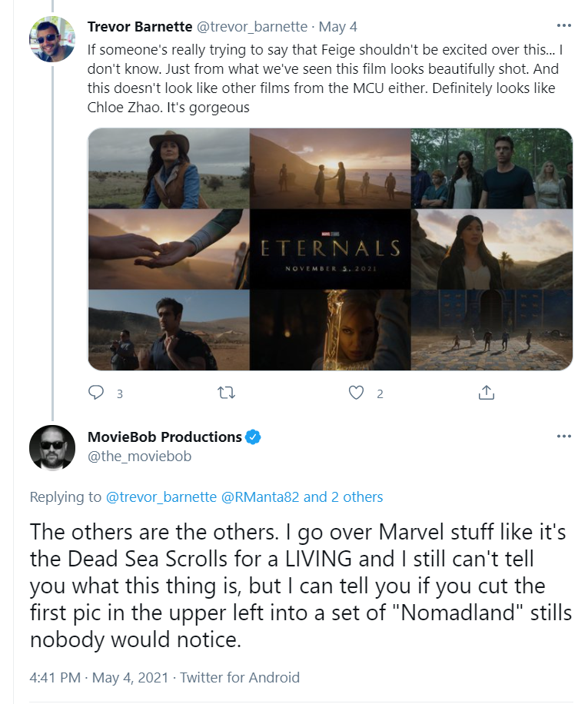Click @trevor_barnette in the replying-to line

click(x=161, y=497)
